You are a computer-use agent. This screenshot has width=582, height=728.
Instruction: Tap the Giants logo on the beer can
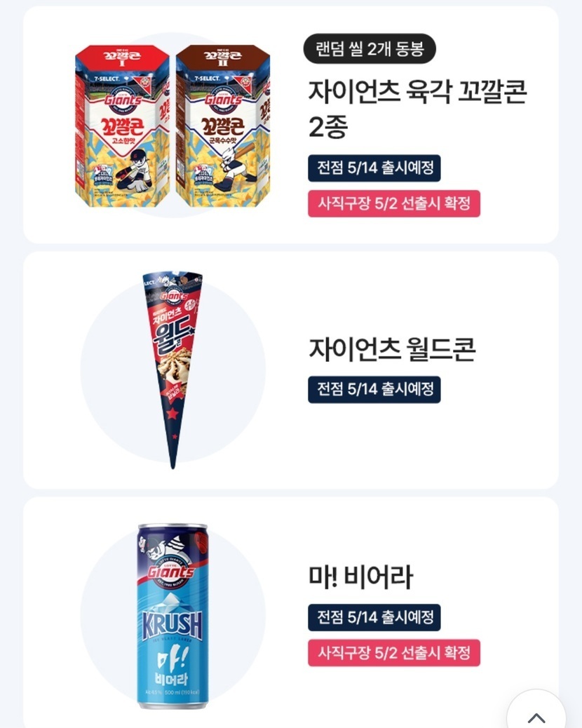point(171,572)
